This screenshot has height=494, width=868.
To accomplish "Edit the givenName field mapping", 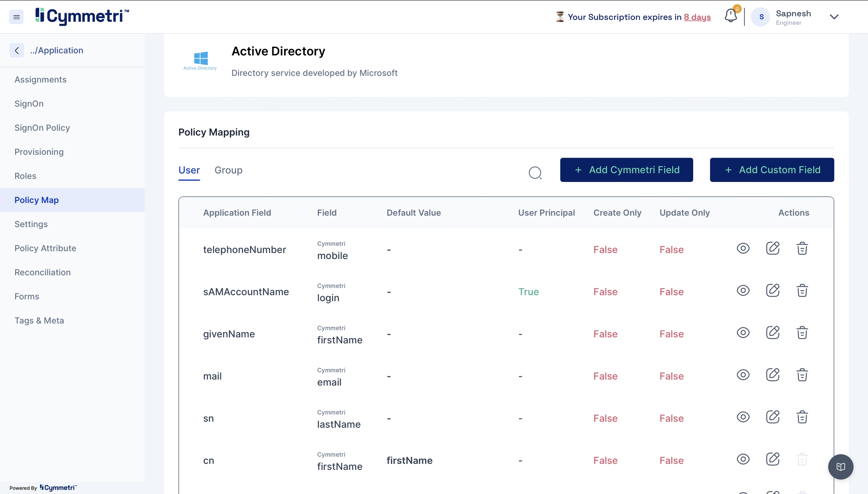I will [x=772, y=333].
